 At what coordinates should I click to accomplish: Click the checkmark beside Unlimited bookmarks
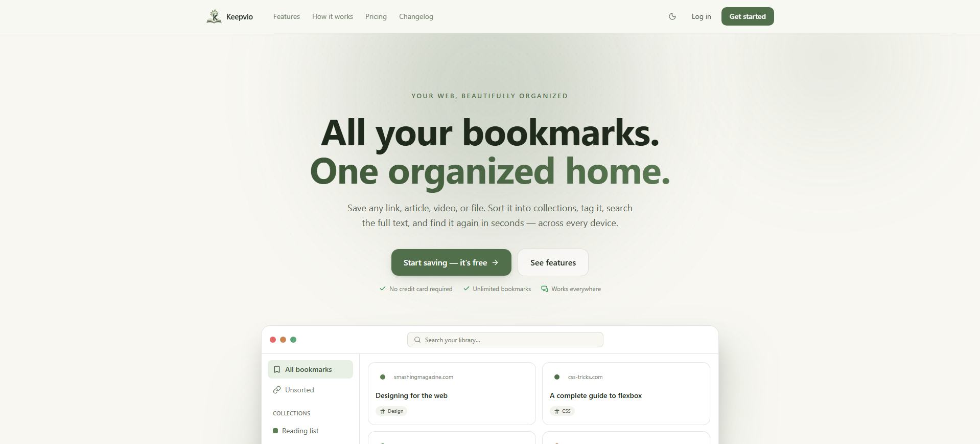pos(466,288)
